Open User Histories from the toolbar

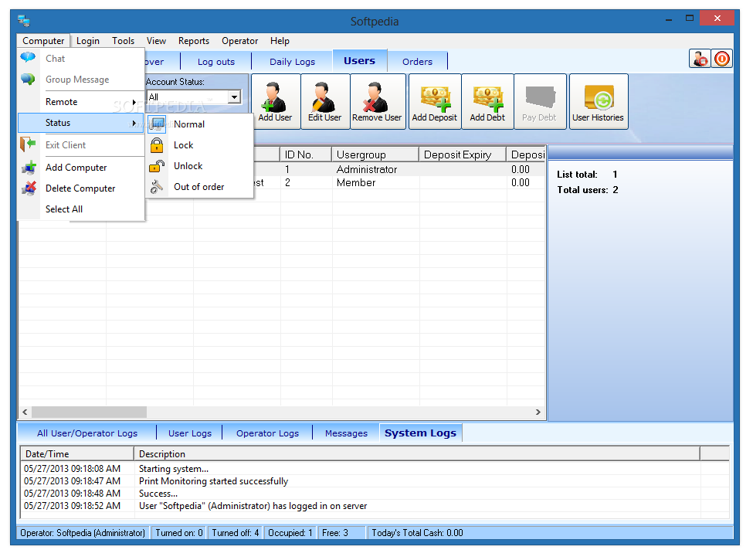click(x=599, y=102)
